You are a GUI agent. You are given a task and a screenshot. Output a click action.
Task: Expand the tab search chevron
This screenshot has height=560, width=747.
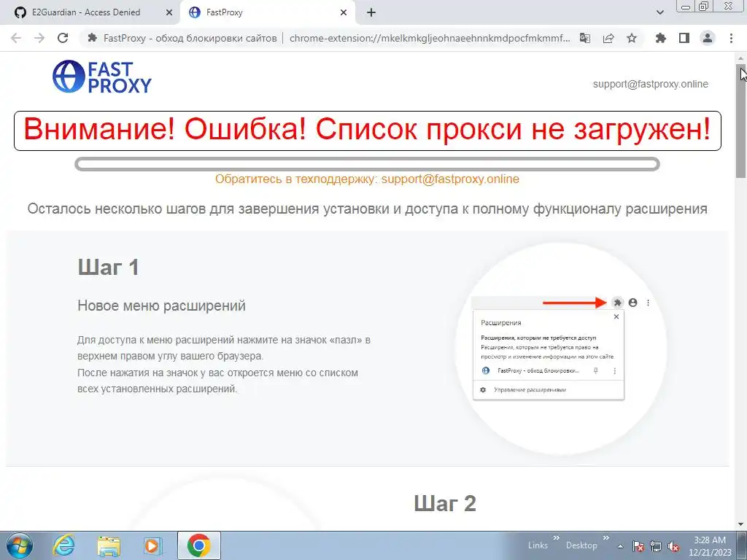[659, 13]
